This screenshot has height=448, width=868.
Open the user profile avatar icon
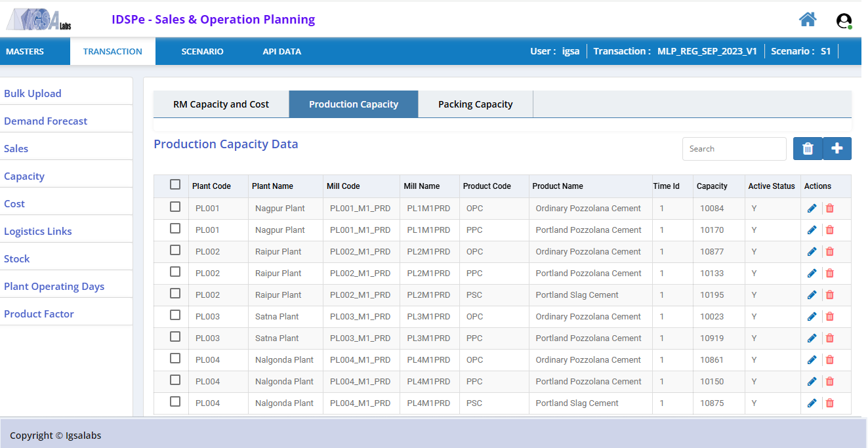click(844, 21)
